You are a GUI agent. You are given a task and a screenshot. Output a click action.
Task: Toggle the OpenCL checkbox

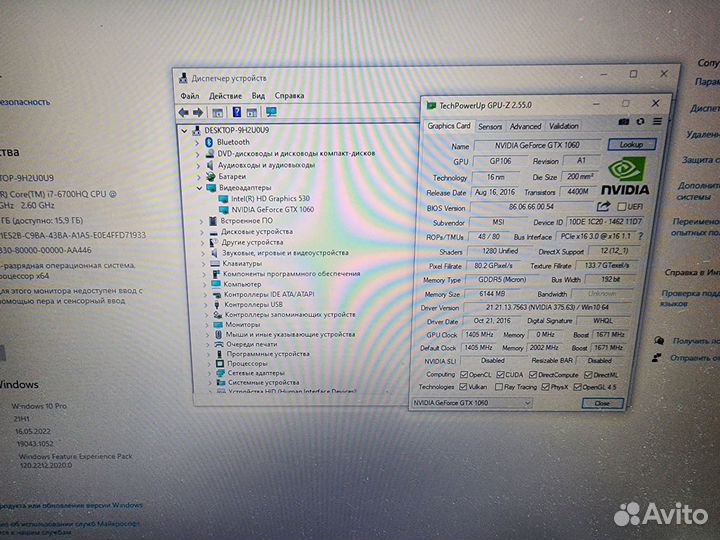(x=464, y=375)
